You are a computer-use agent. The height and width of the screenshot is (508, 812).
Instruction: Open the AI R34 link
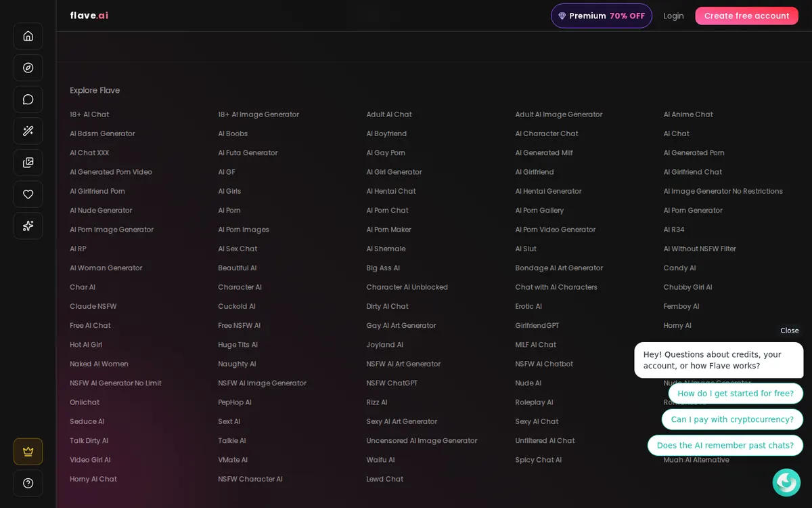coord(675,230)
